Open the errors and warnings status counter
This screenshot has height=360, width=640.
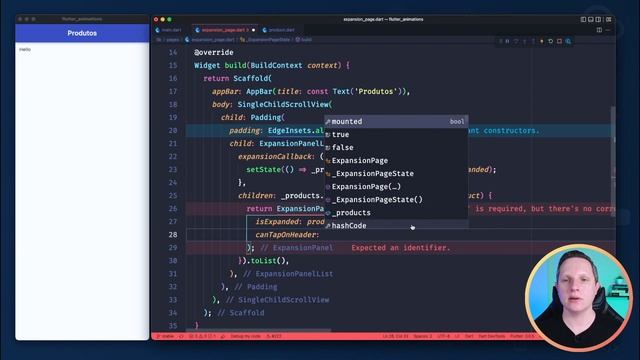pyautogui.click(x=202, y=336)
